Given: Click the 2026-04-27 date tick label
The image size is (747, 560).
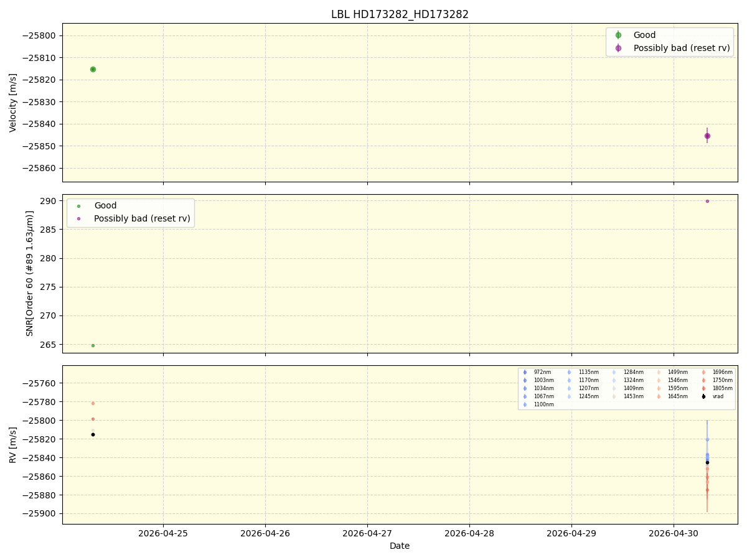Looking at the screenshot, I should [367, 533].
